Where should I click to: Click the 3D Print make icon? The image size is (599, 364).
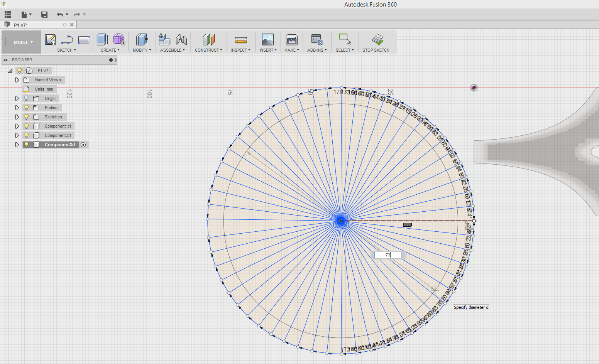292,40
